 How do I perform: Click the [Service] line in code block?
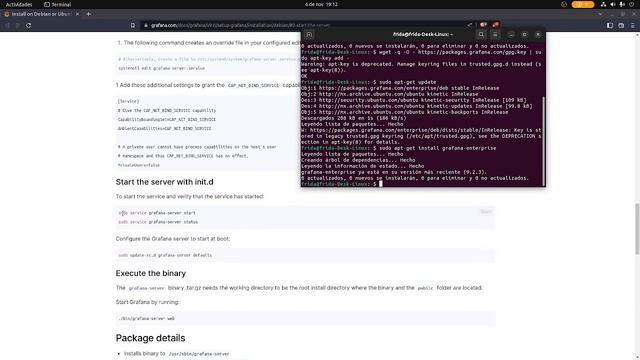click(128, 101)
